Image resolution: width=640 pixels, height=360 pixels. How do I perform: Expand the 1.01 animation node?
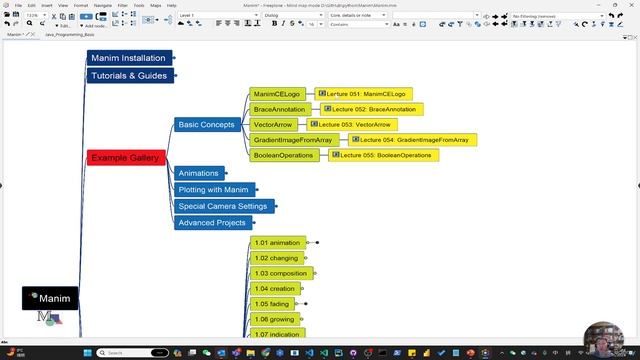click(317, 242)
